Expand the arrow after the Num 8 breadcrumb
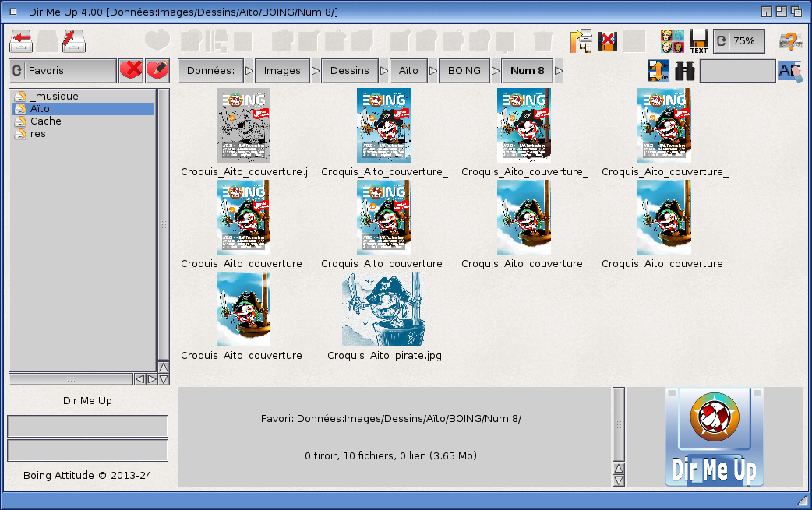This screenshot has width=812, height=510. [x=558, y=71]
